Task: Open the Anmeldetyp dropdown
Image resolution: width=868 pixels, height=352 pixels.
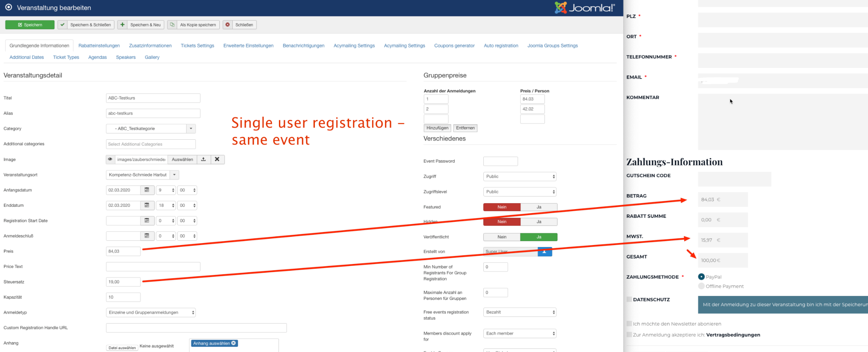Action: 151,313
